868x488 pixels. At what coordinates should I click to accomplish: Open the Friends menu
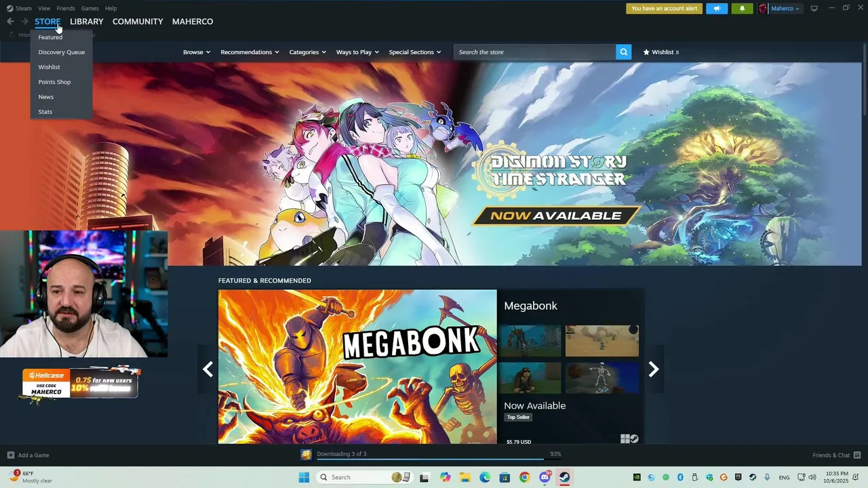point(66,8)
